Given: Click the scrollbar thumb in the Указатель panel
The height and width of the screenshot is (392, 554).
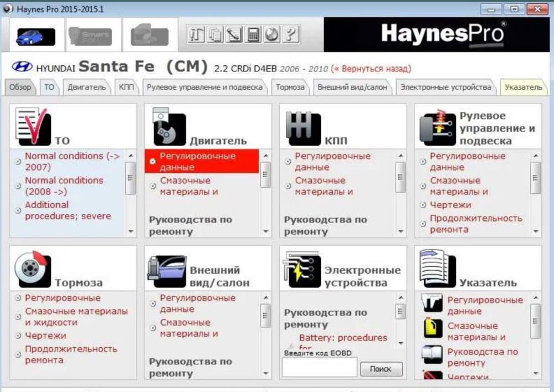Looking at the screenshot, I should 536,321.
